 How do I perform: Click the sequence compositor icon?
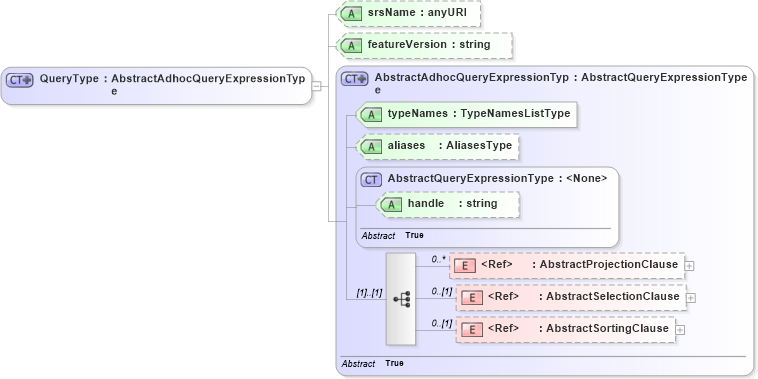pyautogui.click(x=401, y=299)
